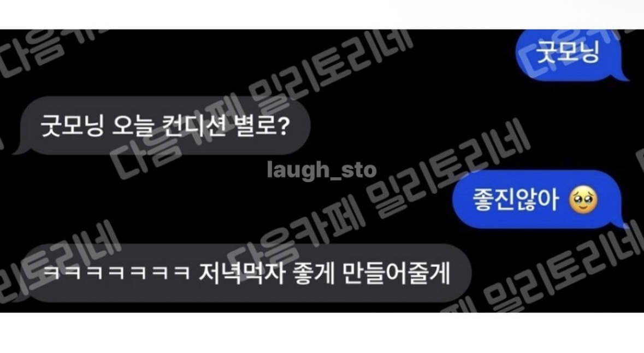The width and height of the screenshot is (644, 353).
Task: Click the ㅋㅋㅋㅋㅋㅋㅋ laughter text
Action: [116, 273]
